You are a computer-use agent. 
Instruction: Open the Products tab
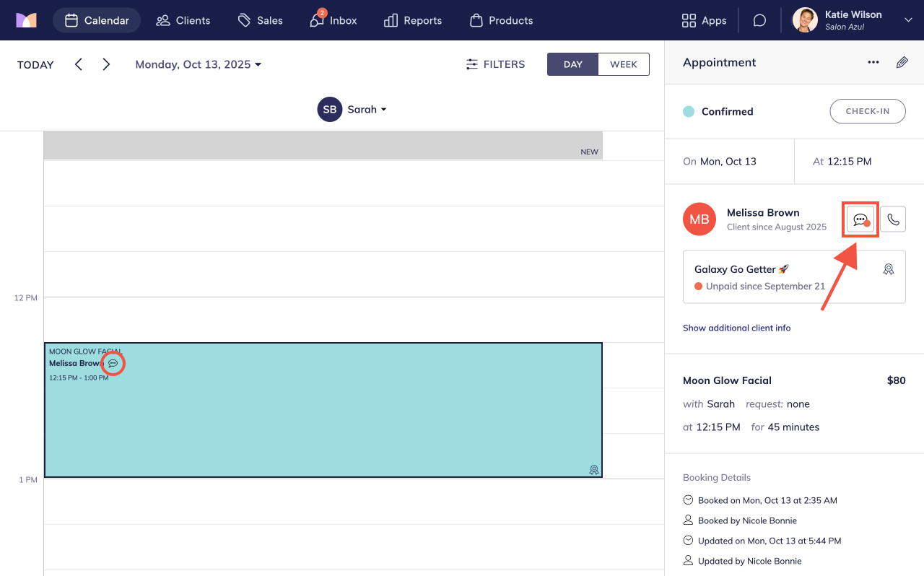(x=501, y=20)
